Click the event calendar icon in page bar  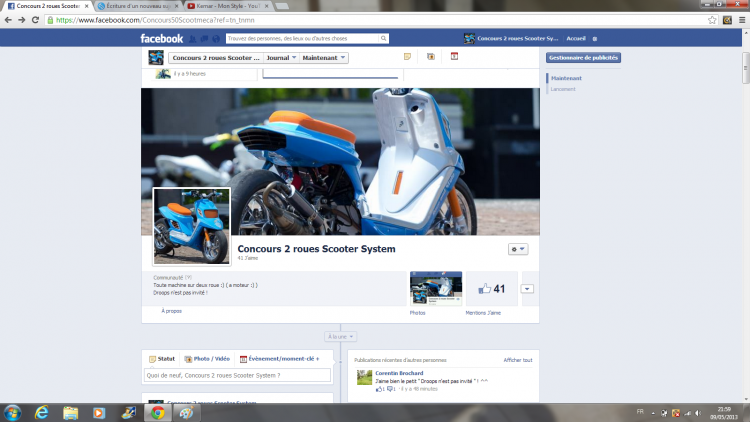tap(454, 56)
